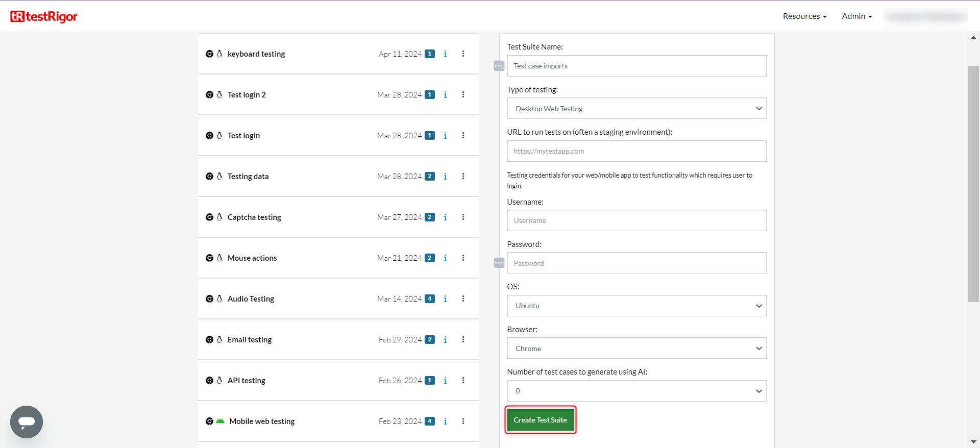Open kebab menu for Mouse actions suite

(463, 258)
